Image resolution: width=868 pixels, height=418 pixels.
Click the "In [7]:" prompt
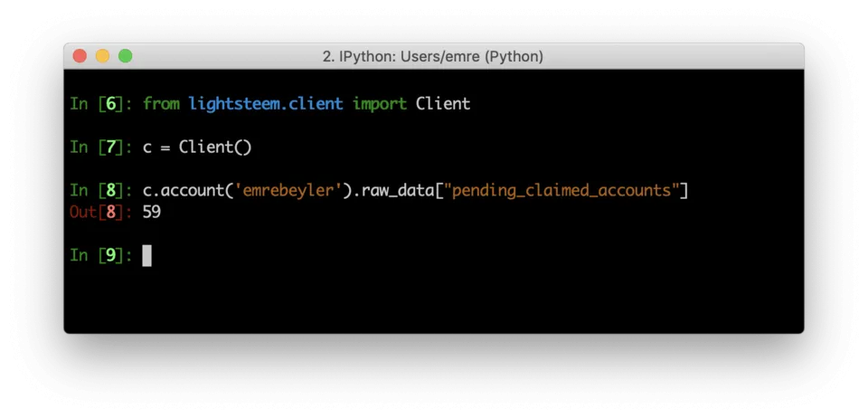pos(101,147)
